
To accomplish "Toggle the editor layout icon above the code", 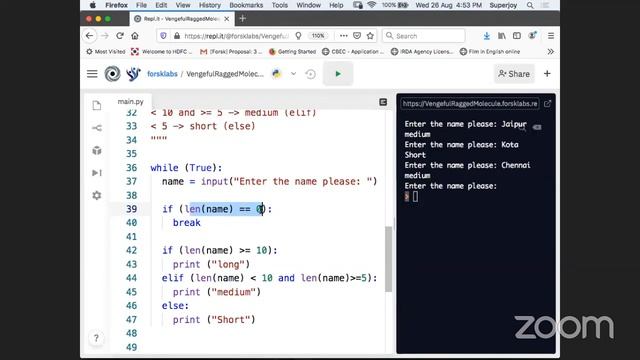I will pos(383,102).
